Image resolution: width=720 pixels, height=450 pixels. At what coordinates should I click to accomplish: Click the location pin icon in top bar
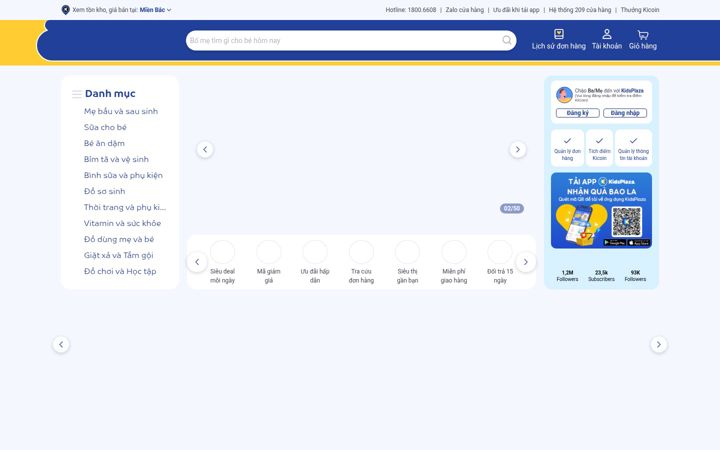[x=66, y=10]
